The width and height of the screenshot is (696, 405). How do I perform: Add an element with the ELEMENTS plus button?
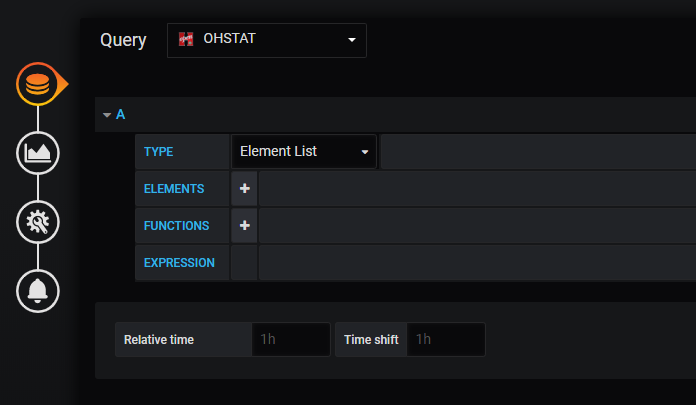(x=244, y=189)
